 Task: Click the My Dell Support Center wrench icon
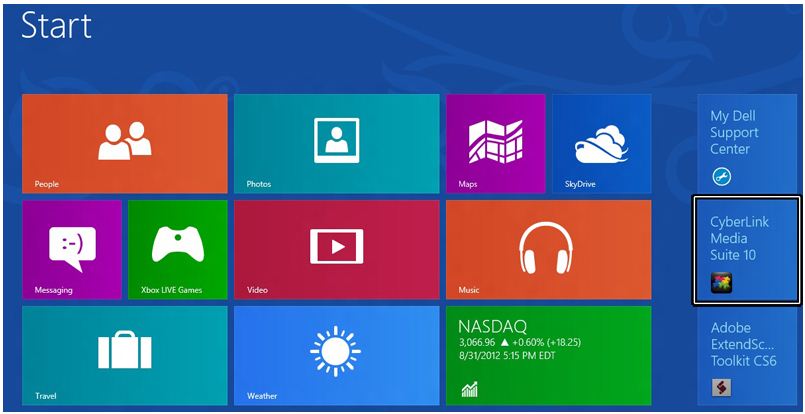pyautogui.click(x=721, y=177)
